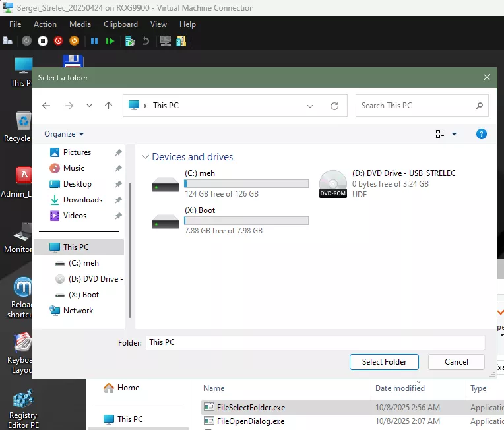Click the Select Folder button
The width and height of the screenshot is (504, 430).
coord(384,362)
